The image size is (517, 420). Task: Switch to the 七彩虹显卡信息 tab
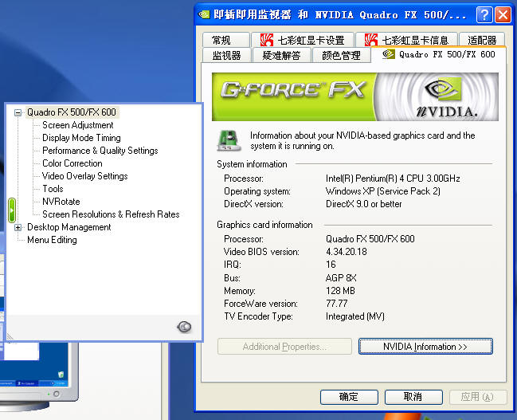pyautogui.click(x=406, y=40)
